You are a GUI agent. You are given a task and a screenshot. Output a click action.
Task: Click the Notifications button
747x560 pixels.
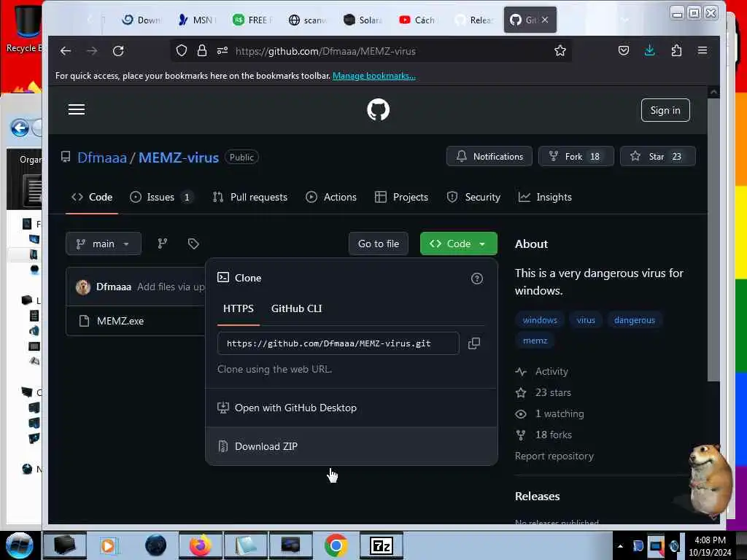(x=489, y=157)
